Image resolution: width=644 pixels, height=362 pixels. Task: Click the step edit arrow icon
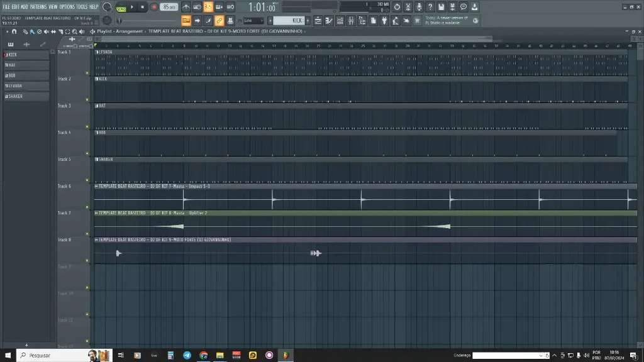click(x=197, y=21)
